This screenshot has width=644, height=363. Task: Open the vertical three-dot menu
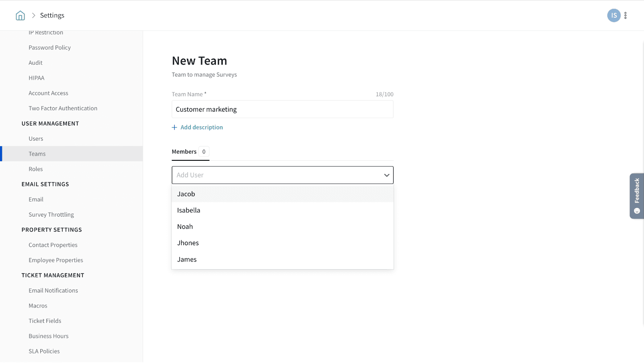[x=625, y=16]
